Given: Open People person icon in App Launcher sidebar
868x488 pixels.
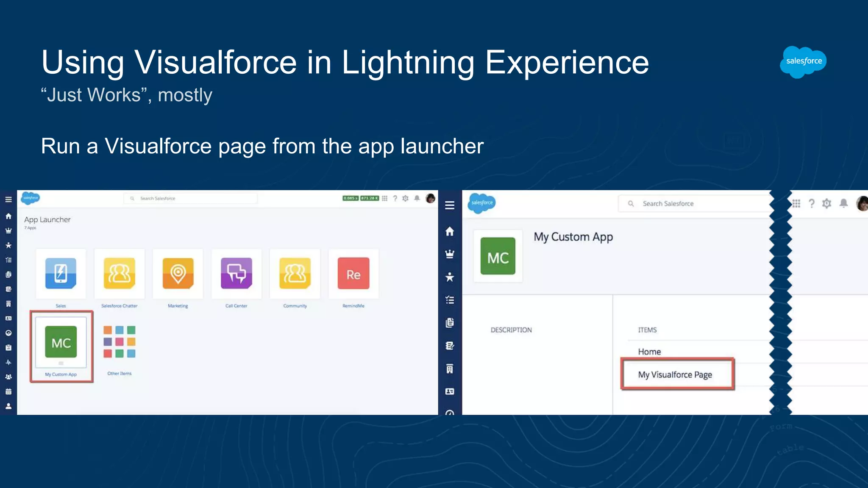Looking at the screenshot, I should tap(8, 406).
